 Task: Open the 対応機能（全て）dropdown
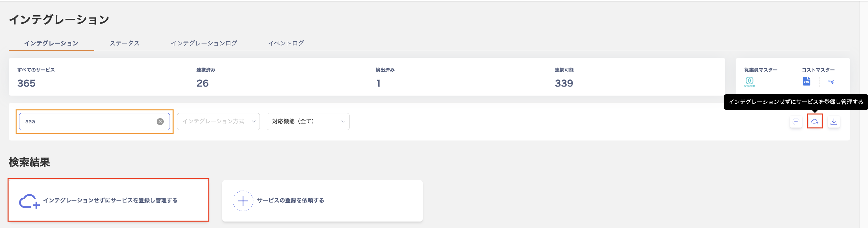pyautogui.click(x=308, y=121)
